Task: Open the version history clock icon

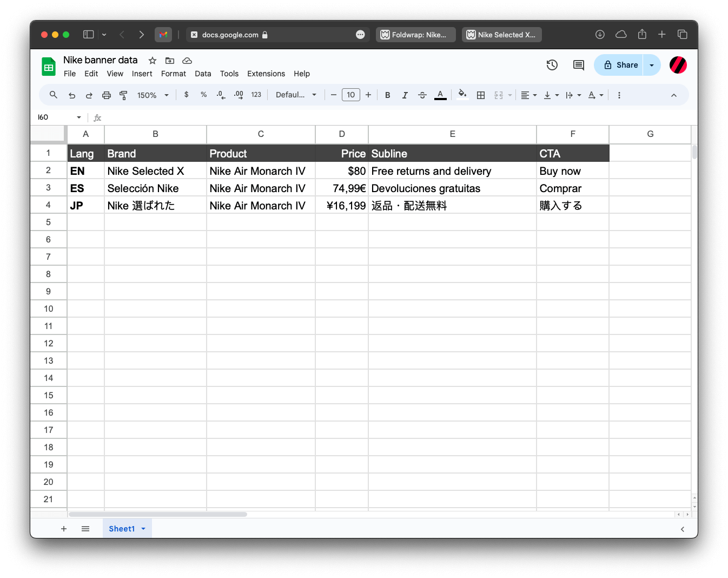Action: 552,65
